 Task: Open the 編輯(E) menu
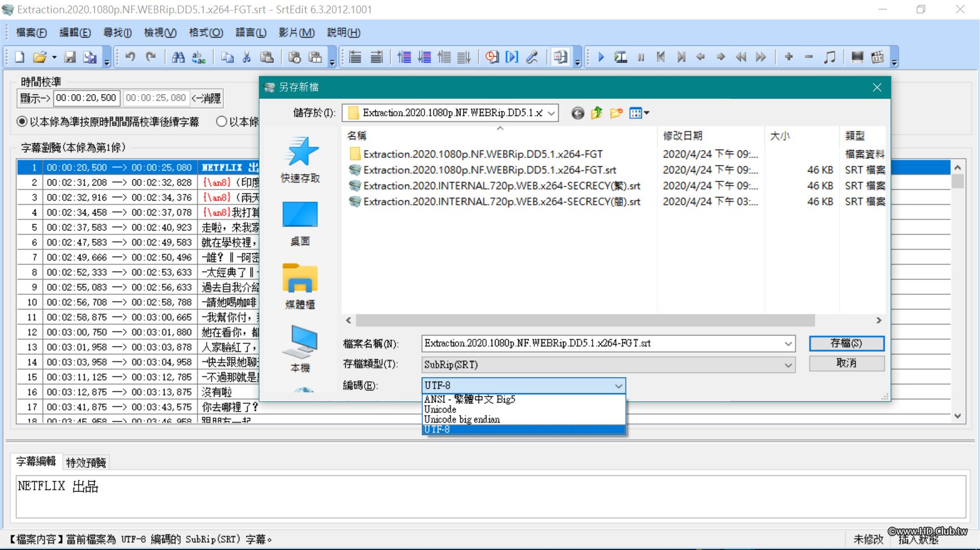coord(75,33)
